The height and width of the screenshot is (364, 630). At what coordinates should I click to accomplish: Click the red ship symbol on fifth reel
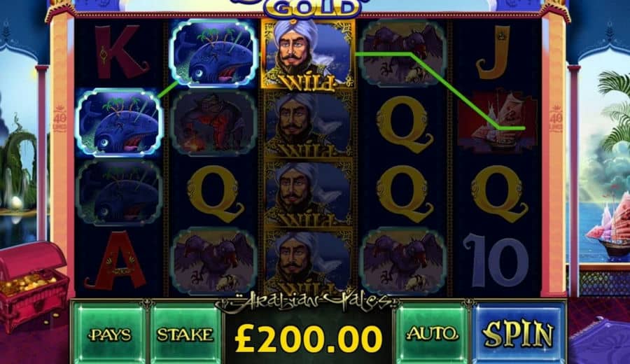(x=497, y=122)
